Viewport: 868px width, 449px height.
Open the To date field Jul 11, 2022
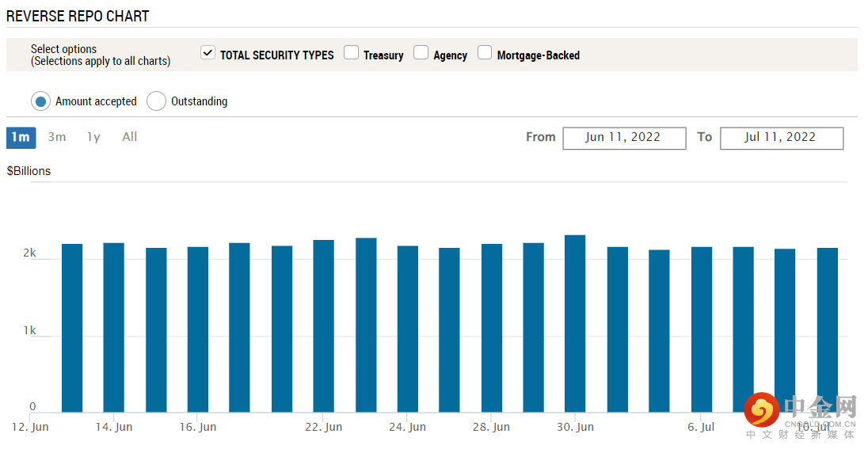781,138
